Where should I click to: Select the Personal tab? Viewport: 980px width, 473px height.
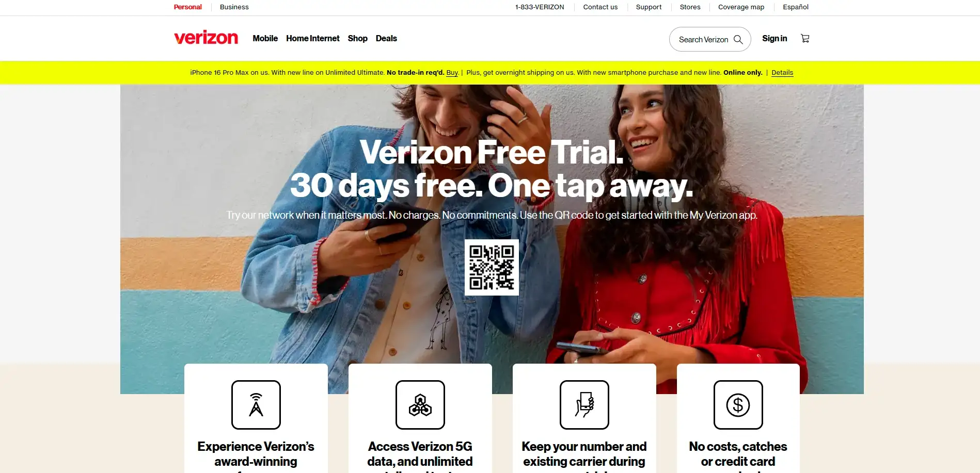coord(188,7)
